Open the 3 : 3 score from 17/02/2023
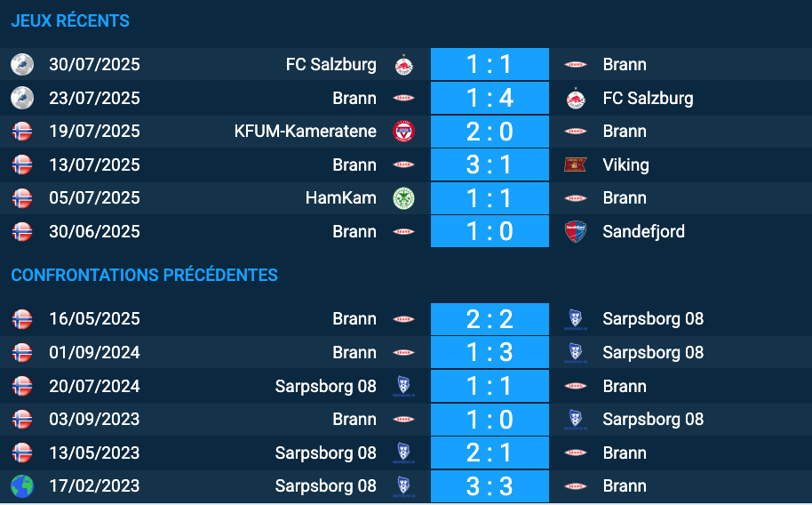Screen dimensions: 812x505 click(490, 486)
